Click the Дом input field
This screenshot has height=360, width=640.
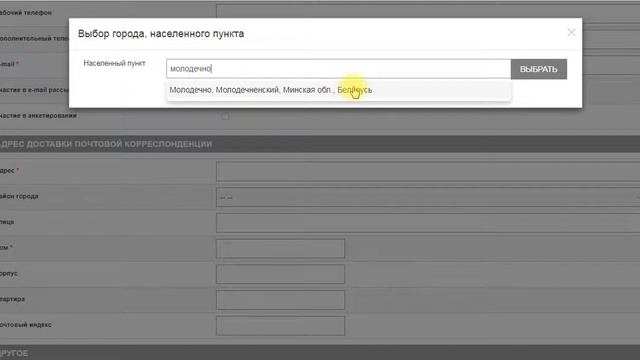280,249
